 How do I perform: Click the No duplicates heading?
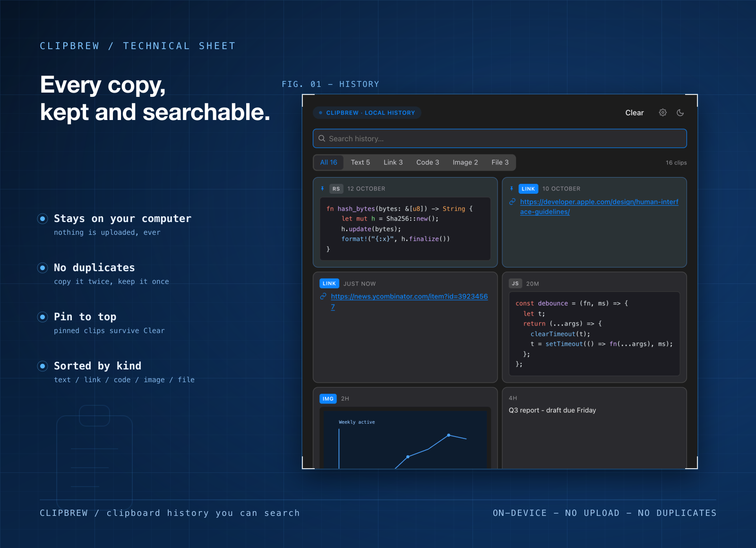[94, 268]
